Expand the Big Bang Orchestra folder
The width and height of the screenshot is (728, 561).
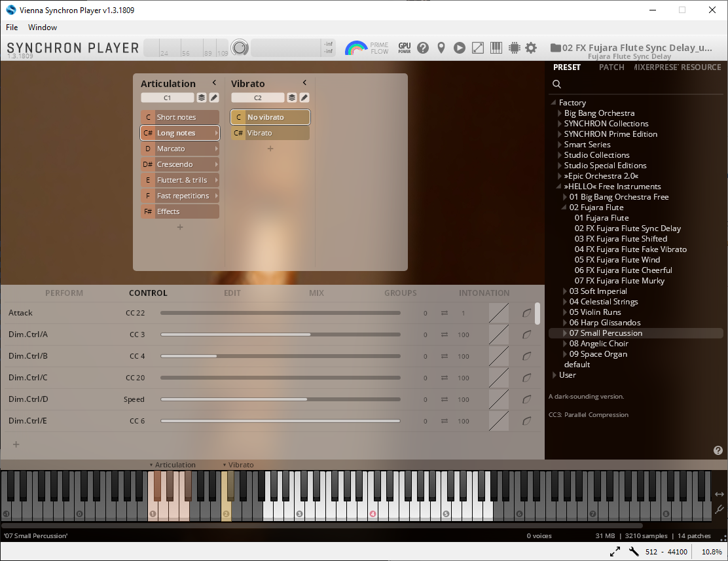(560, 113)
